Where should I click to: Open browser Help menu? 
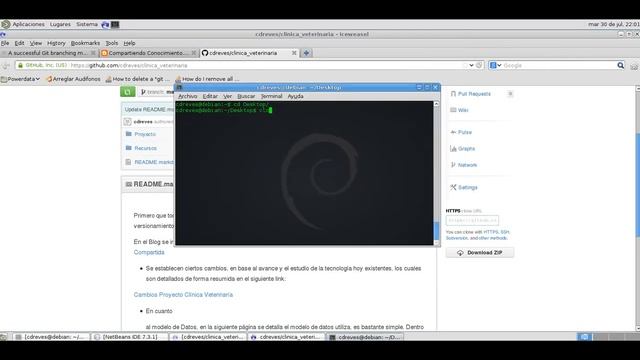(129, 43)
